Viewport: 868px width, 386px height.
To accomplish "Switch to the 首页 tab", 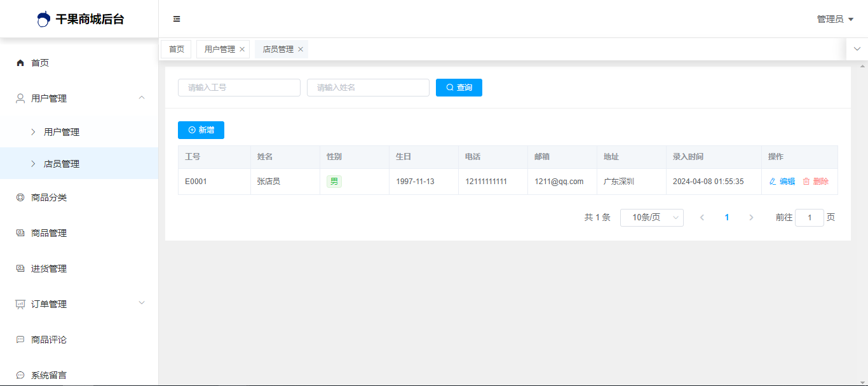I will 177,50.
